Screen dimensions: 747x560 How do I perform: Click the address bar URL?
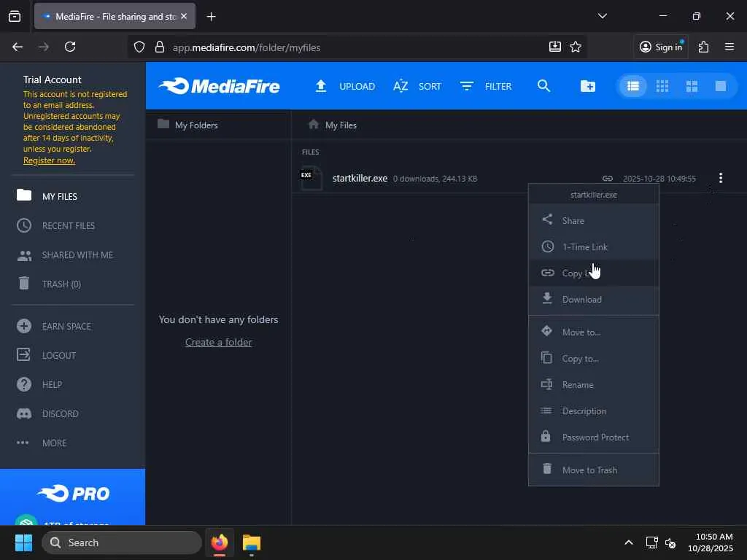pos(247,47)
